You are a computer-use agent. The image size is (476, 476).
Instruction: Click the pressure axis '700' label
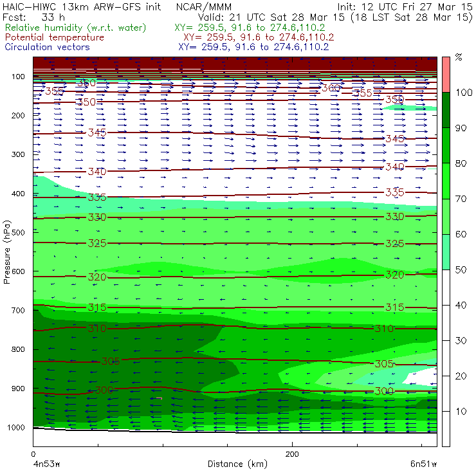(18, 310)
